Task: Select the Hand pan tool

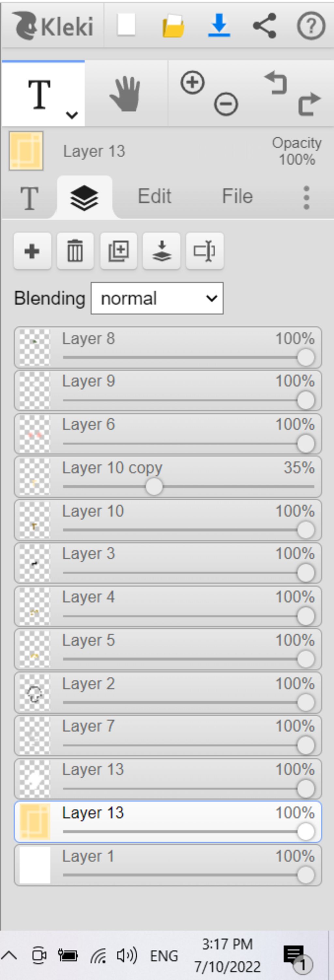Action: (x=126, y=94)
